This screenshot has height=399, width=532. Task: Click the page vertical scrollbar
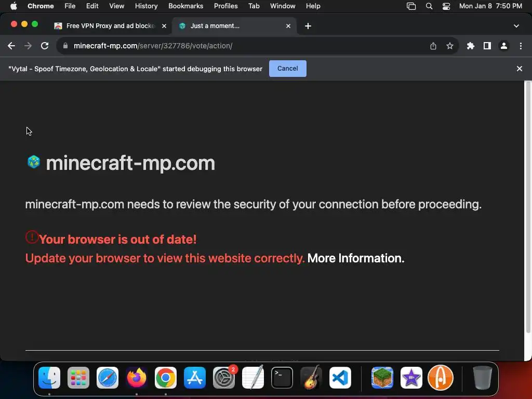528,207
